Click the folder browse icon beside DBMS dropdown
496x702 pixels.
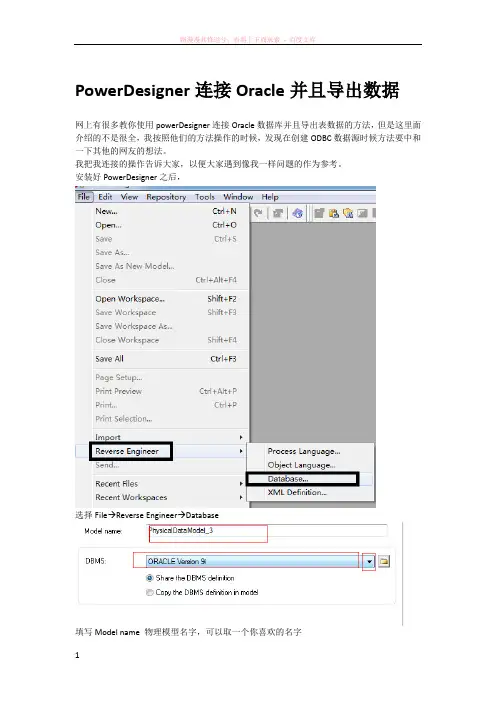click(x=384, y=561)
